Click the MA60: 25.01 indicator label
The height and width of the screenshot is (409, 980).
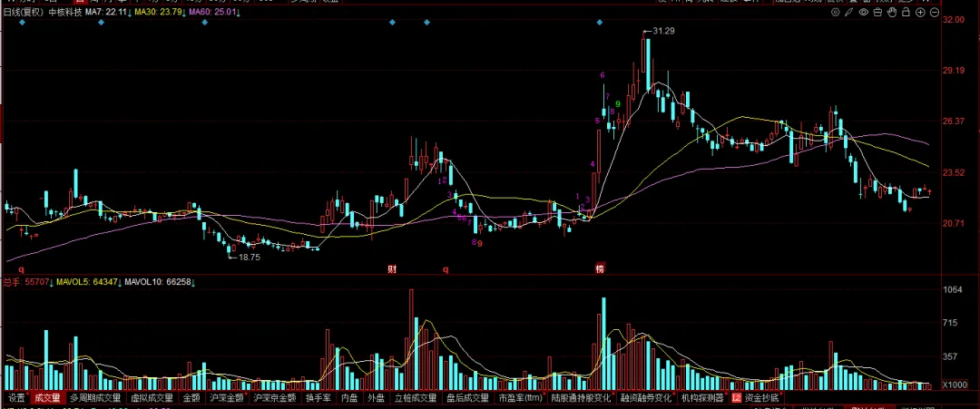(x=214, y=12)
